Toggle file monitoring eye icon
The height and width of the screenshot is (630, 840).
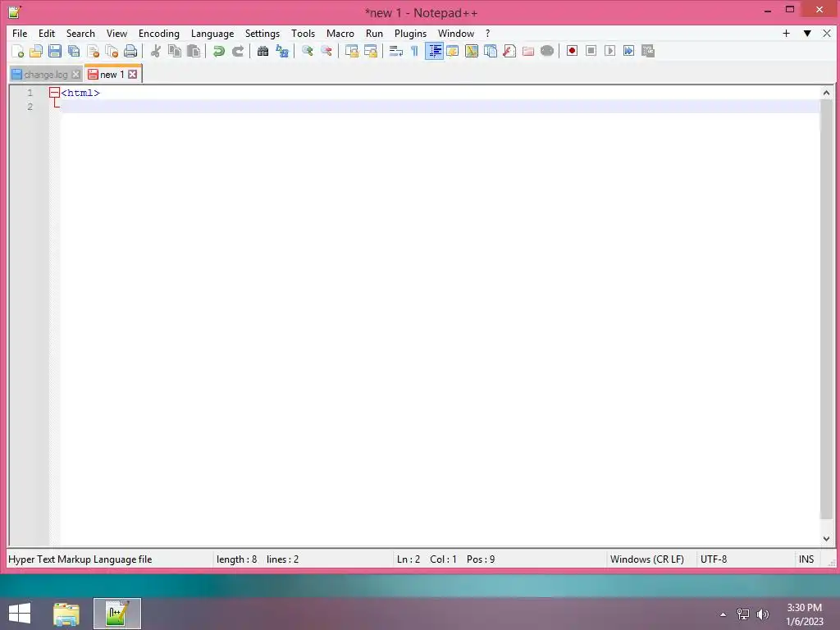(x=547, y=51)
